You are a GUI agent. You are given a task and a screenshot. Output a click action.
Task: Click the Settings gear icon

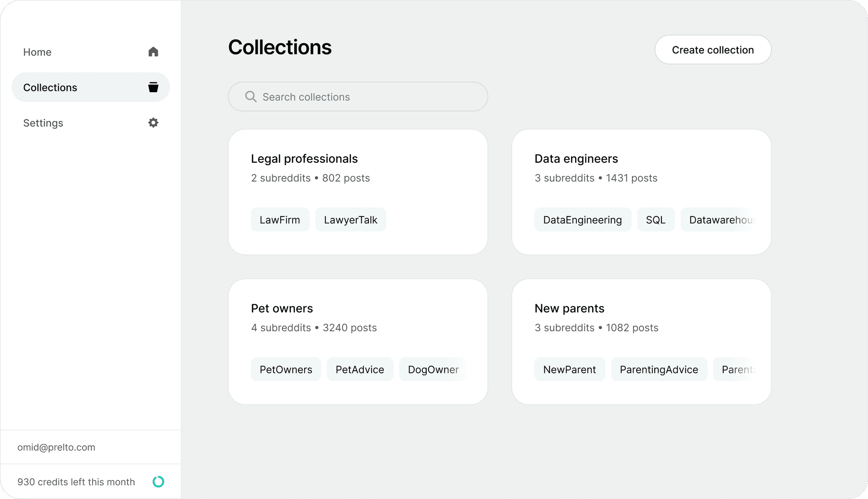(x=153, y=123)
